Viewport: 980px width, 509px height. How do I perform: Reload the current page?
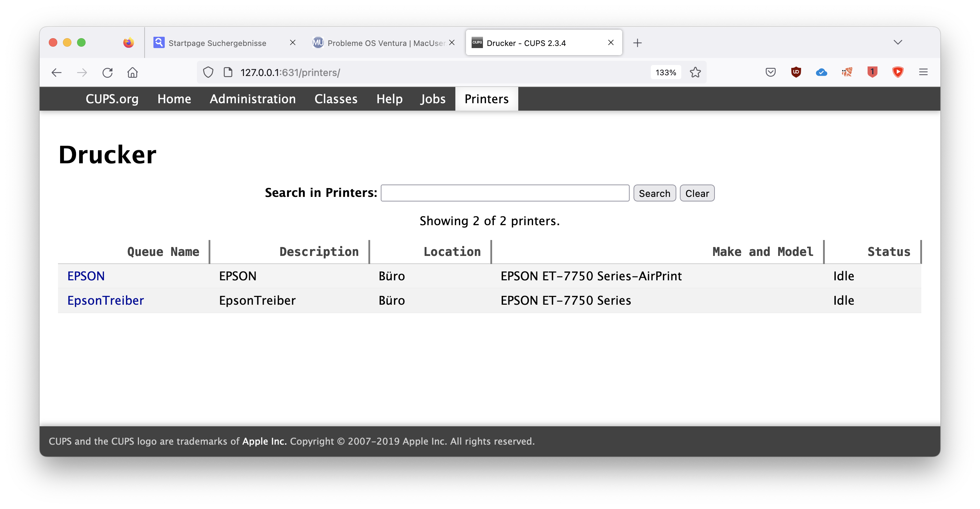pos(107,72)
